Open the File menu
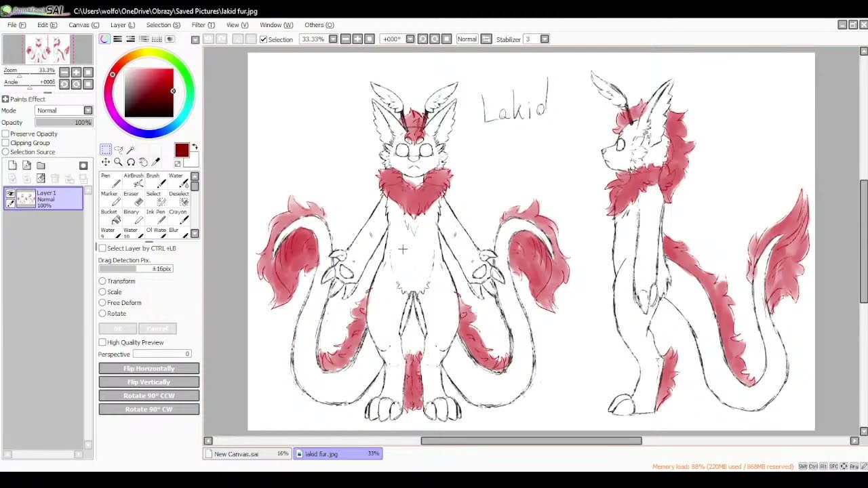Viewport: 868px width, 488px height. tap(17, 25)
